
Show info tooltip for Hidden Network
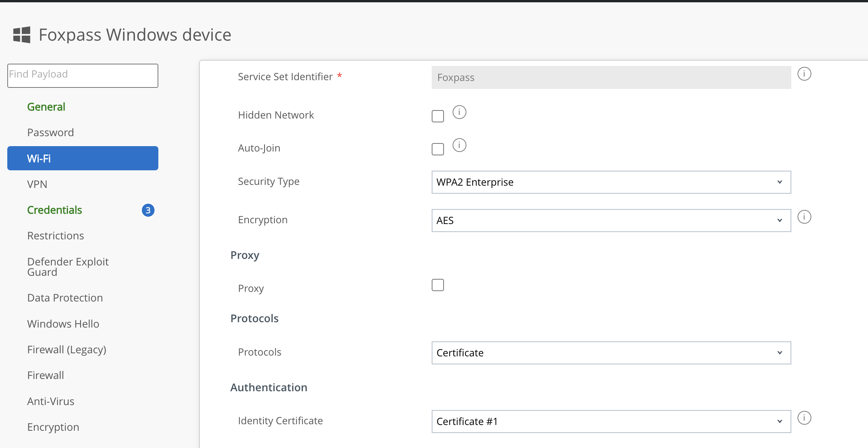coord(459,112)
